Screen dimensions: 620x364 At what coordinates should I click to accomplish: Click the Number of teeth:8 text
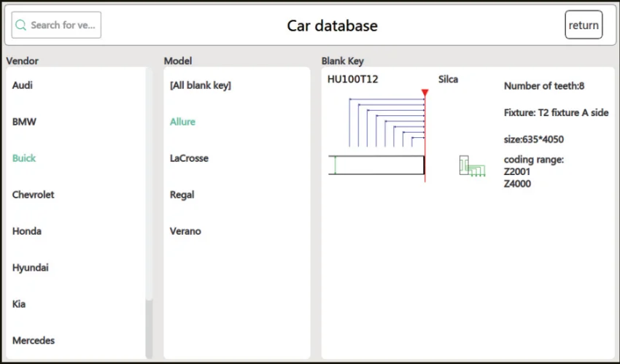(x=544, y=86)
